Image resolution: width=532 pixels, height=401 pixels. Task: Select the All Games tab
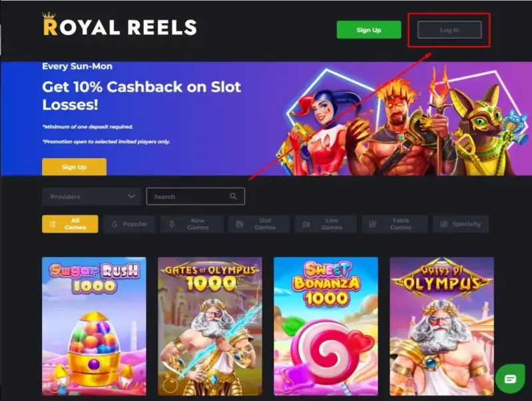click(70, 224)
